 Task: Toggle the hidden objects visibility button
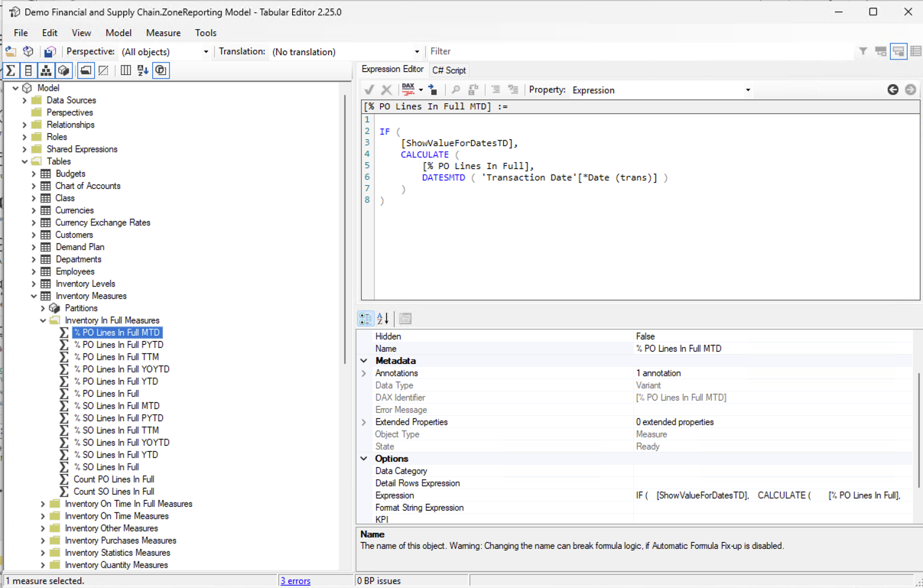(103, 70)
